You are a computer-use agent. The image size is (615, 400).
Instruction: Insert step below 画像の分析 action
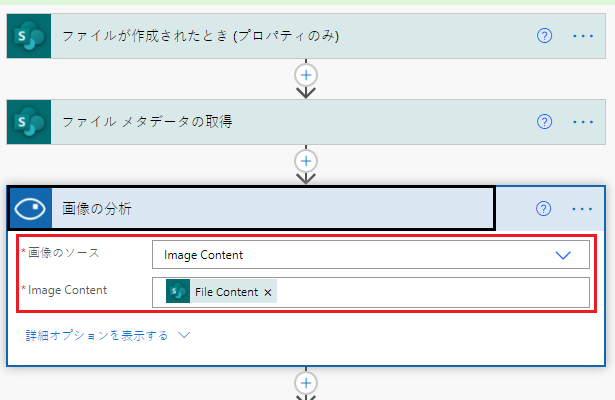[306, 383]
